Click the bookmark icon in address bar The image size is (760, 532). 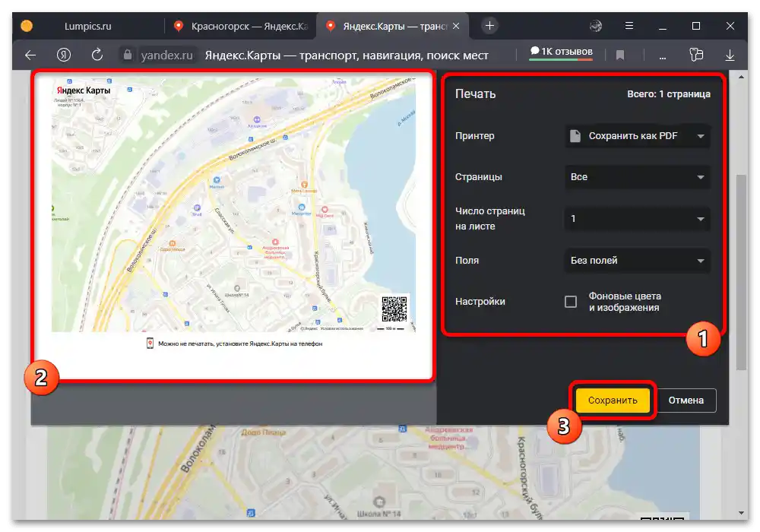pyautogui.click(x=620, y=55)
